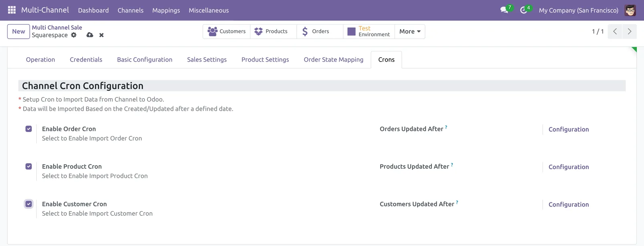This screenshot has height=246, width=644.
Task: Show help tooltip for Products Updated After
Action: pos(452,165)
